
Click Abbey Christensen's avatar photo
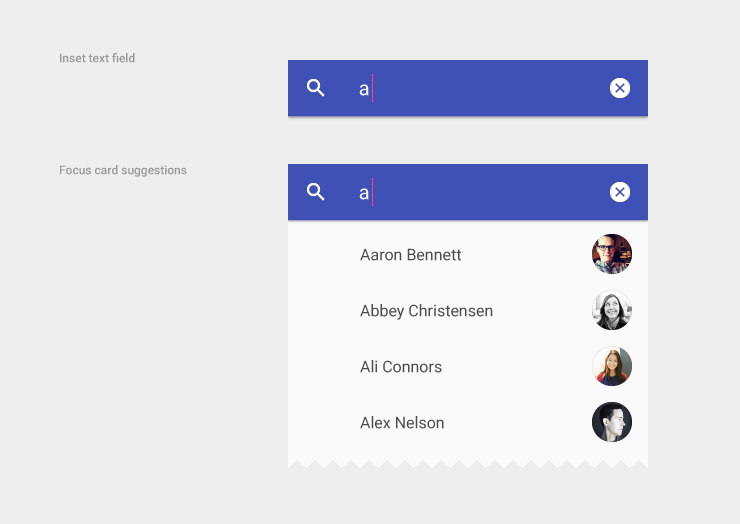point(612,310)
